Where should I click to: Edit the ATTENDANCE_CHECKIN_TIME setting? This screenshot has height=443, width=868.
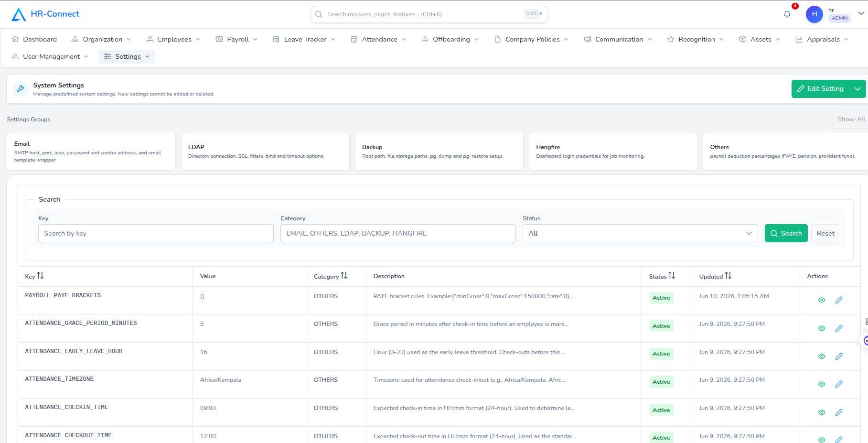(x=839, y=412)
